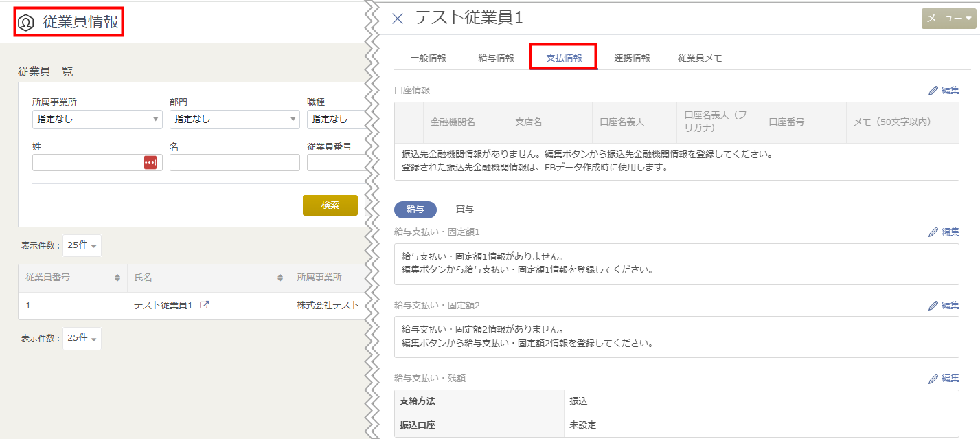Edit 給与支払い・固定額2 section
980x439 pixels.
point(943,305)
